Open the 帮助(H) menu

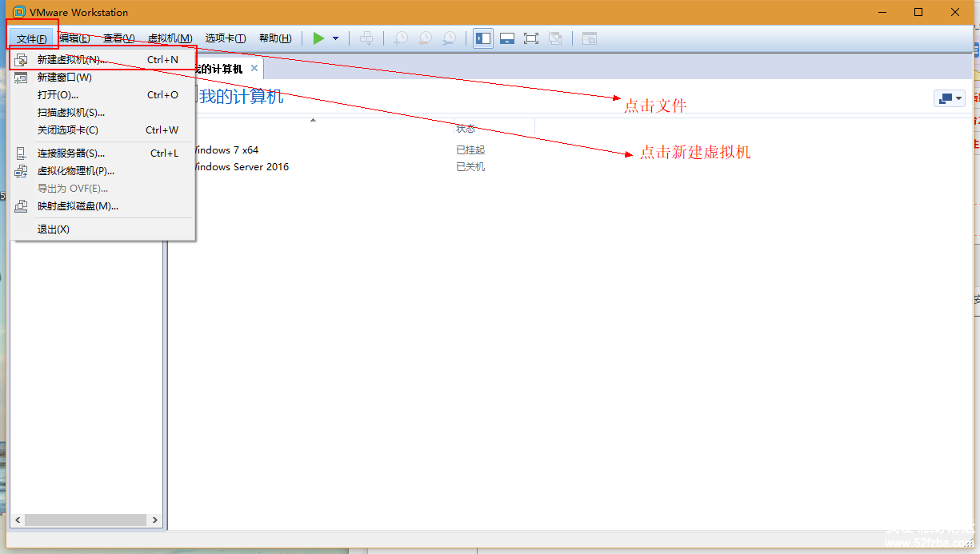tap(275, 38)
